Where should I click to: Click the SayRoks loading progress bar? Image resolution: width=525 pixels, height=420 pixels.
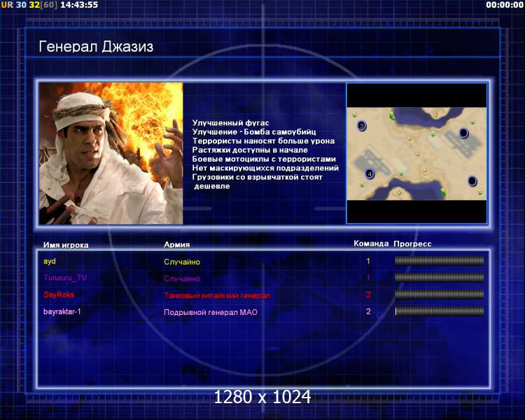pos(440,295)
